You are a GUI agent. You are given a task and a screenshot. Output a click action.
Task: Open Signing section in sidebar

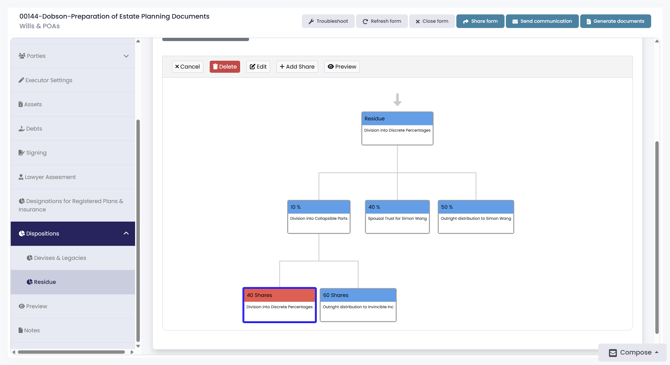73,153
